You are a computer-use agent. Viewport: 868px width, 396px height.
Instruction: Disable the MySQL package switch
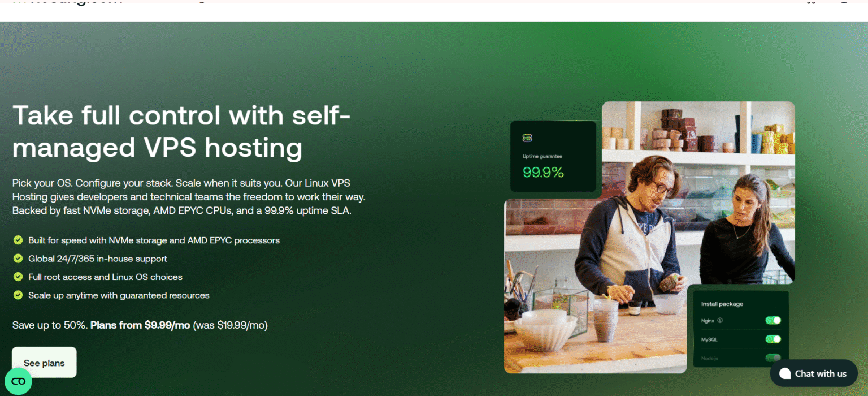point(773,339)
